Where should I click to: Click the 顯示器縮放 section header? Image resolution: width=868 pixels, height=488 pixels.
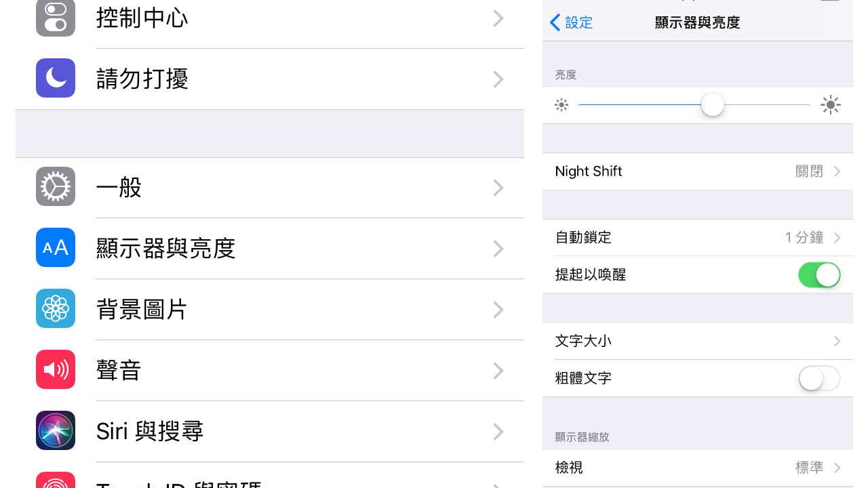[582, 437]
